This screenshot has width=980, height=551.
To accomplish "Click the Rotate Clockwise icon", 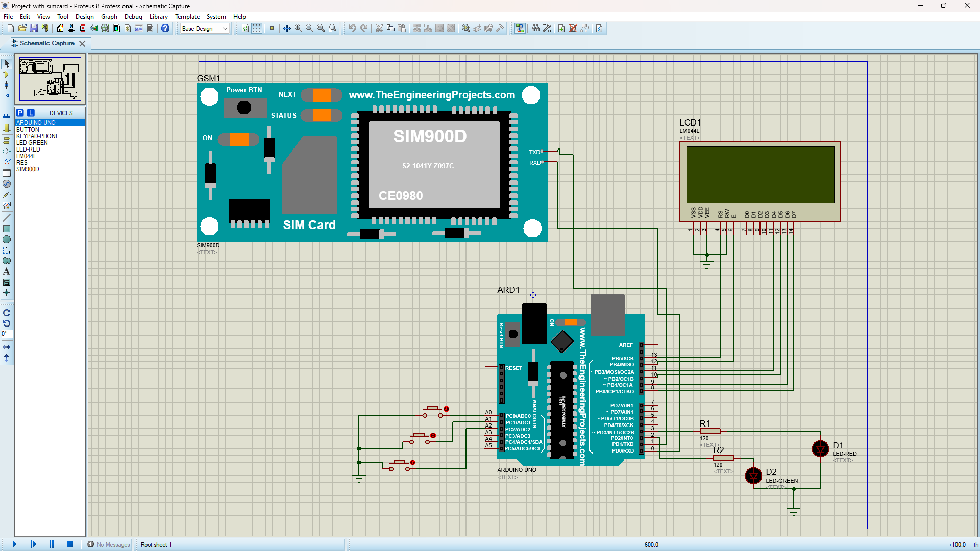I will tap(7, 313).
